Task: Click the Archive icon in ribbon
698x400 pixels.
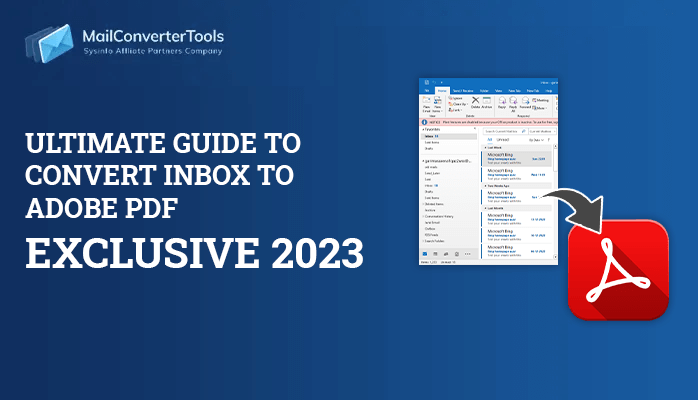Action: click(x=487, y=100)
